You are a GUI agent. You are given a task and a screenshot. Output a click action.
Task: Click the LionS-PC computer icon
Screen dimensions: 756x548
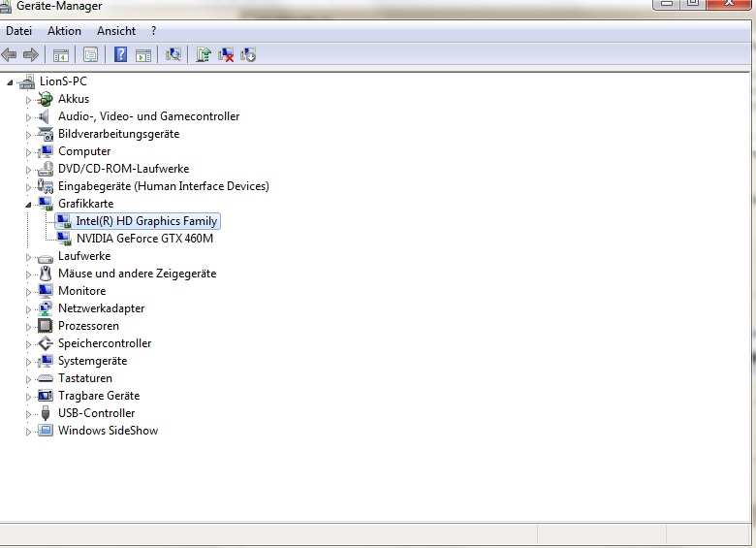click(27, 81)
